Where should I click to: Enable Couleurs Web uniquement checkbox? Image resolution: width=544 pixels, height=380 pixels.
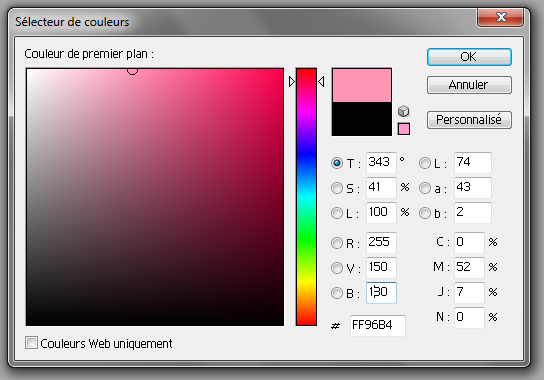(x=31, y=343)
